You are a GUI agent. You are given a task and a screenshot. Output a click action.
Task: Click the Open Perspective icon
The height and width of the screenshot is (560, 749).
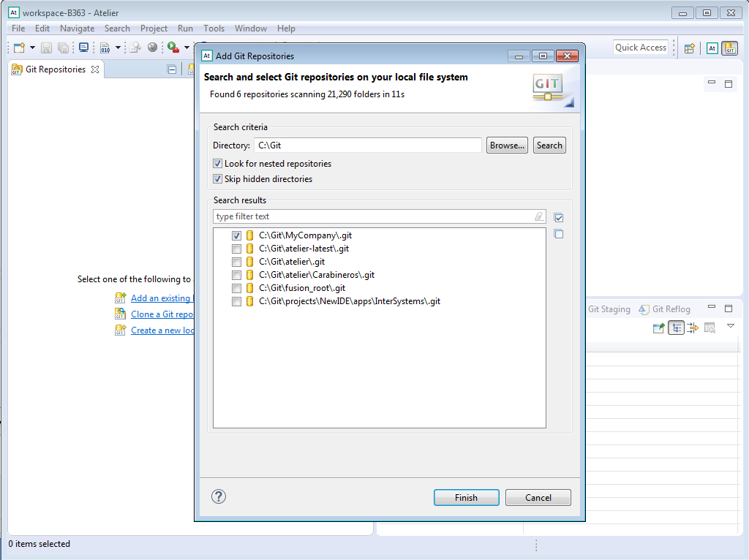689,48
